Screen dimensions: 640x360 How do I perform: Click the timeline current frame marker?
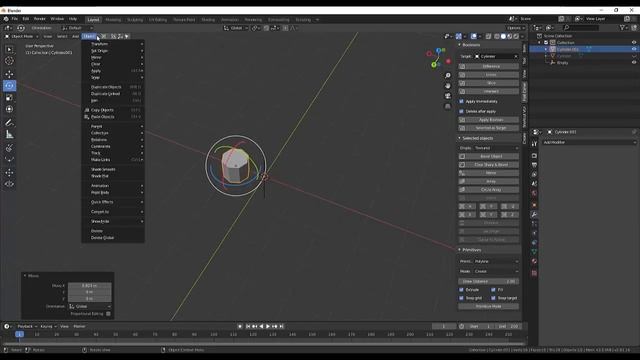(19, 334)
